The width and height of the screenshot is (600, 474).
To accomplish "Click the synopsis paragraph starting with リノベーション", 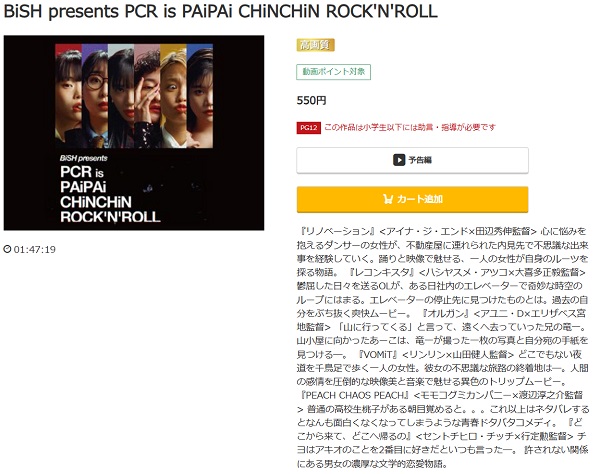I will pyautogui.click(x=443, y=348).
